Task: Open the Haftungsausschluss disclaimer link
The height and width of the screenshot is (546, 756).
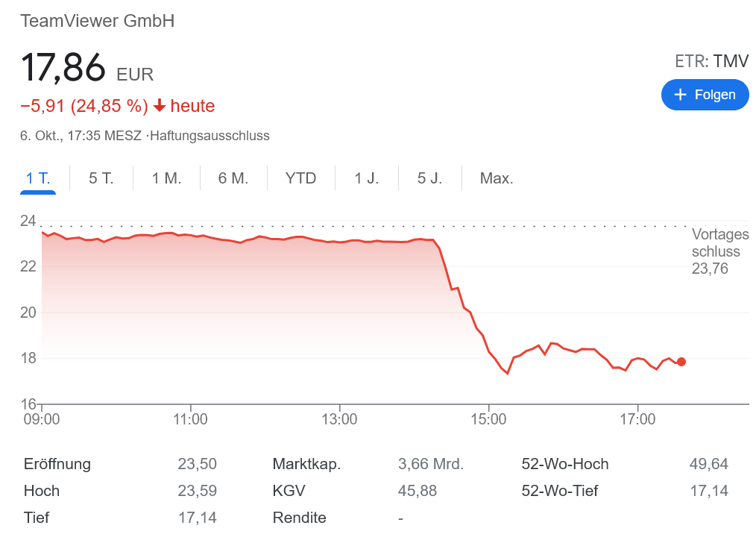Action: click(211, 136)
